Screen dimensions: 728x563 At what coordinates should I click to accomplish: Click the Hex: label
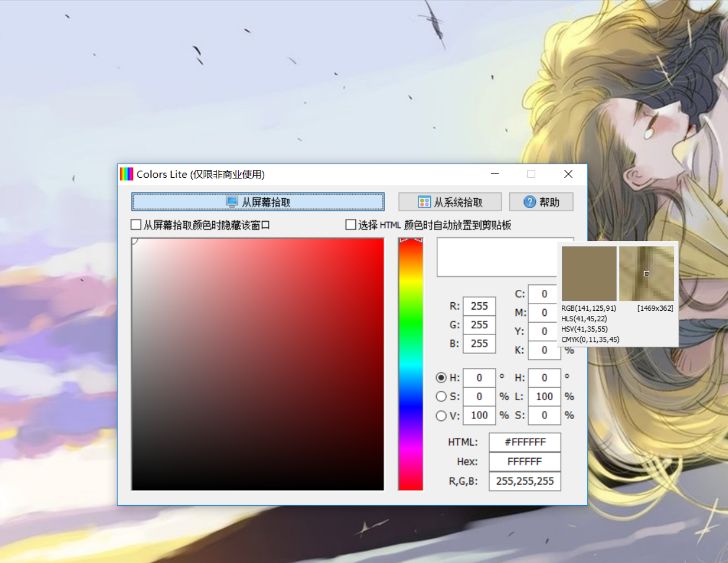point(467,462)
